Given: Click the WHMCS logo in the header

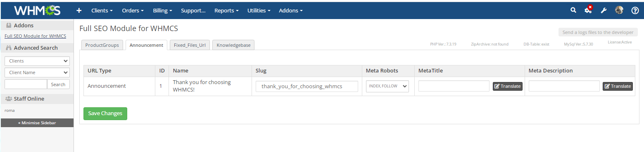Looking at the screenshot, I should pyautogui.click(x=37, y=10).
